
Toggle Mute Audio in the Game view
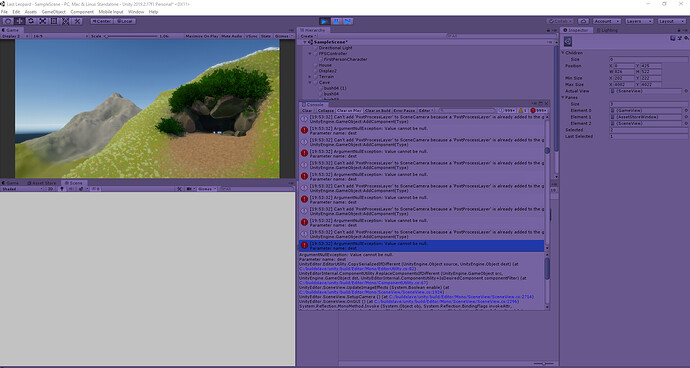(x=232, y=36)
